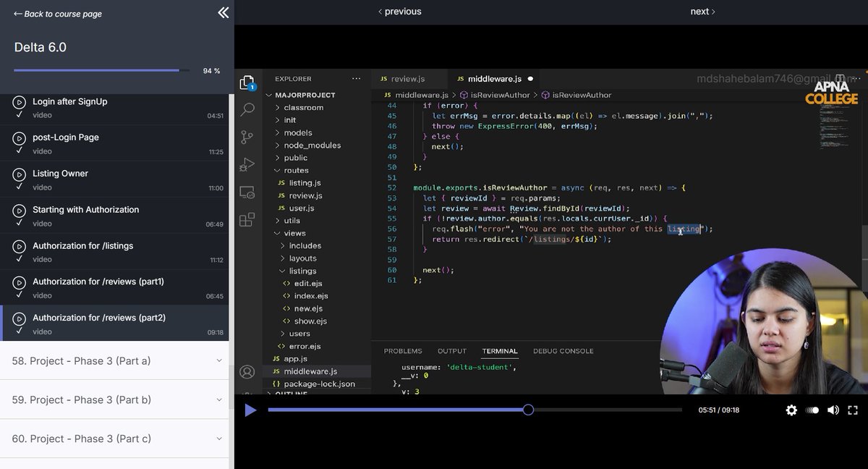Open 'Authorization for /reviews (part1)' lesson
Screen dimensions: 868x469
pyautogui.click(x=114, y=287)
